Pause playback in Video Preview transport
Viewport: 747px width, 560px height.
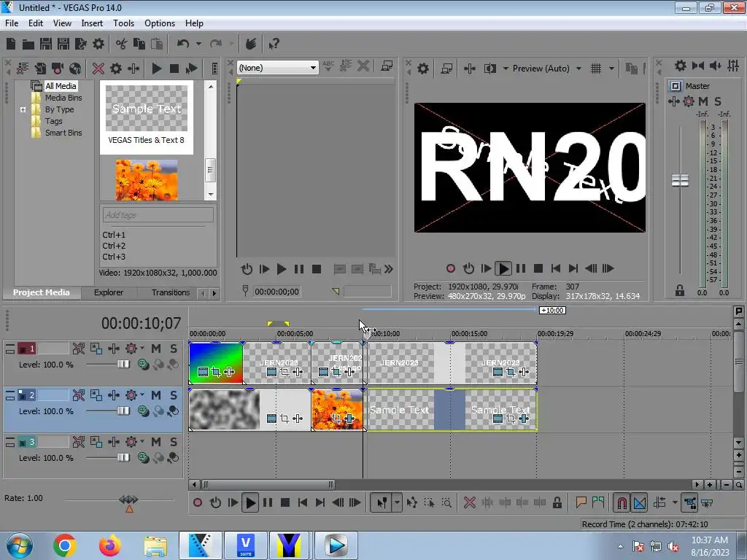coord(521,268)
